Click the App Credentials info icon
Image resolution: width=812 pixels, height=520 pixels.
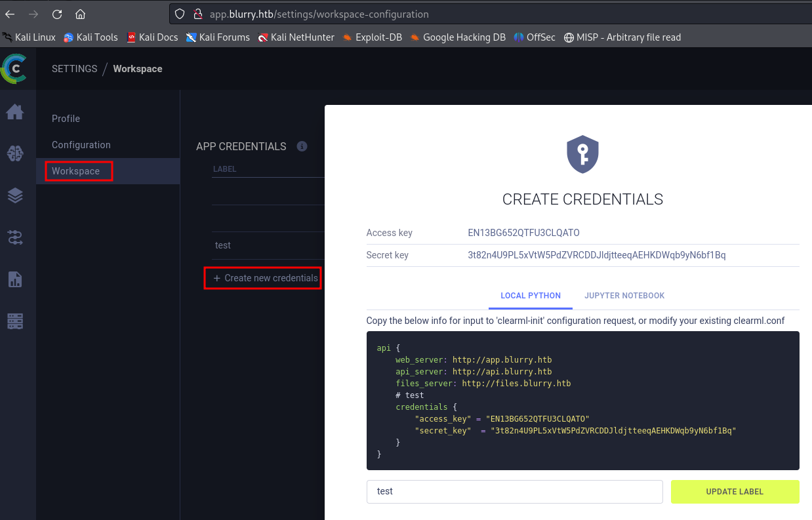[x=302, y=146]
